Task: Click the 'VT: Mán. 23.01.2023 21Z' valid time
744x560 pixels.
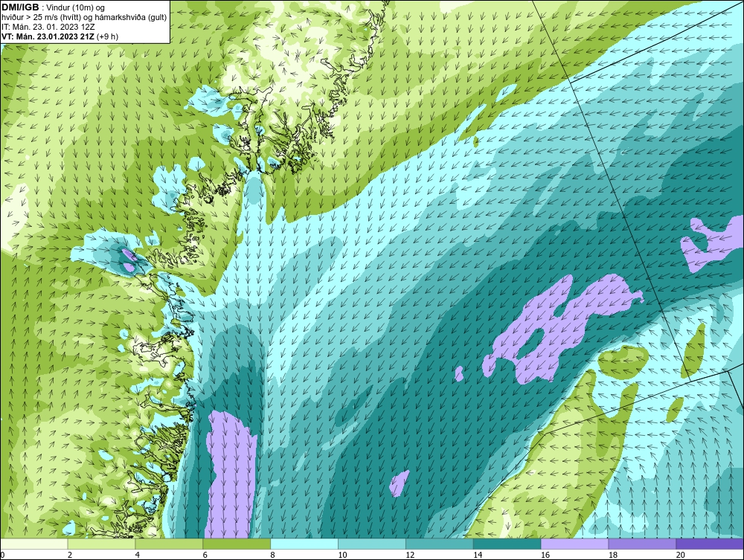Action: click(48, 36)
